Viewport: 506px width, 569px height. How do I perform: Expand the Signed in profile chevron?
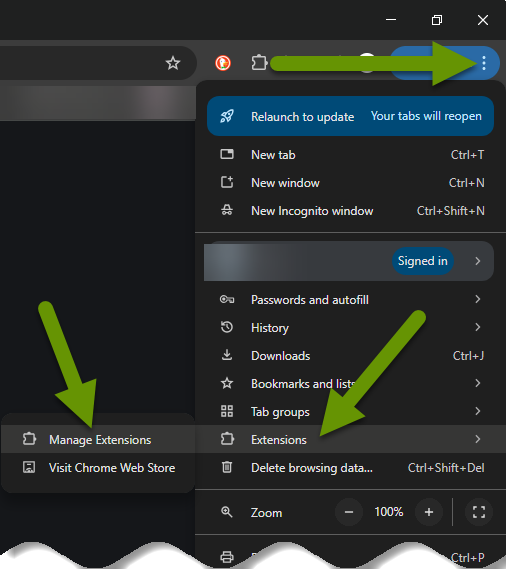click(478, 261)
